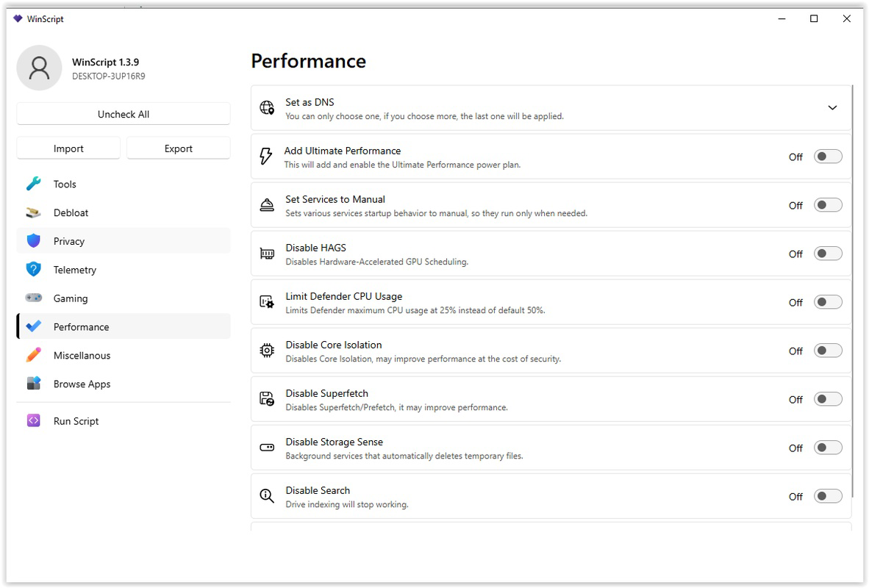Expand the Set as DNS chevron
This screenshot has height=588, width=869.
[832, 107]
